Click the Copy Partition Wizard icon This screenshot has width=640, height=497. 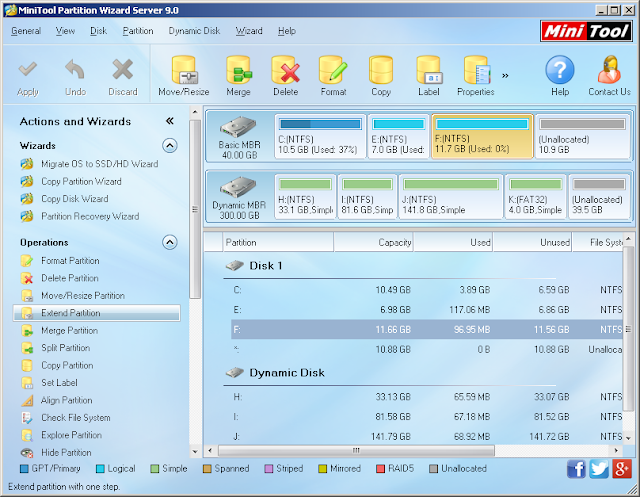tap(27, 182)
